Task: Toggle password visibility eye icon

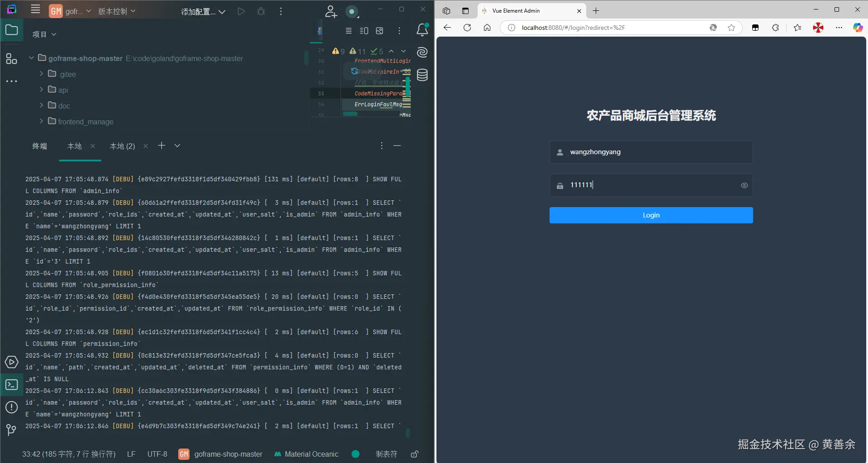Action: (x=744, y=185)
